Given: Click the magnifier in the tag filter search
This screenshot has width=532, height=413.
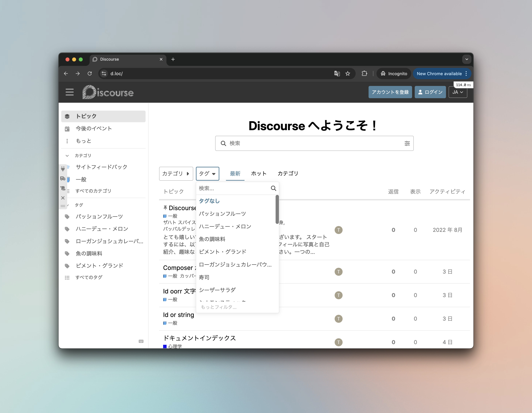Looking at the screenshot, I should [x=273, y=188].
